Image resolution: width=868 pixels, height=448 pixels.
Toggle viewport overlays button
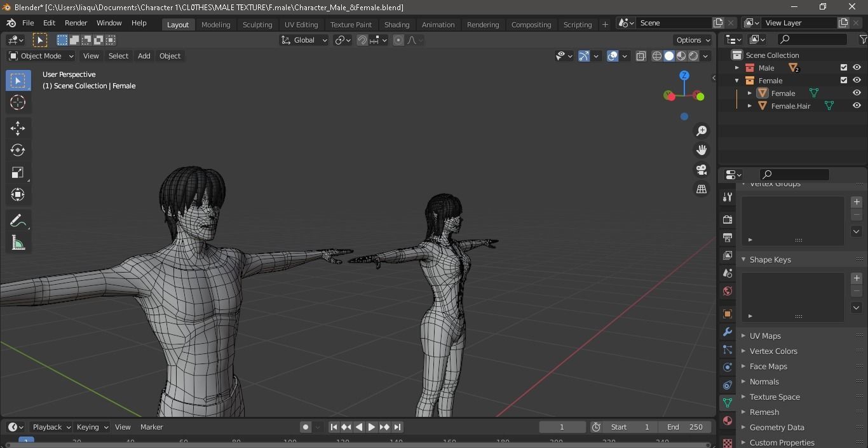point(613,56)
